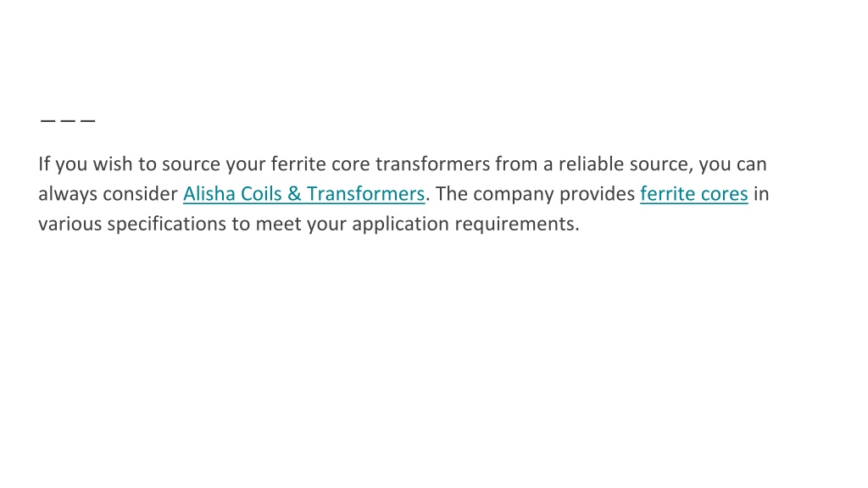
Task: Open the Alisha Coils & Transformers link
Action: tap(304, 194)
